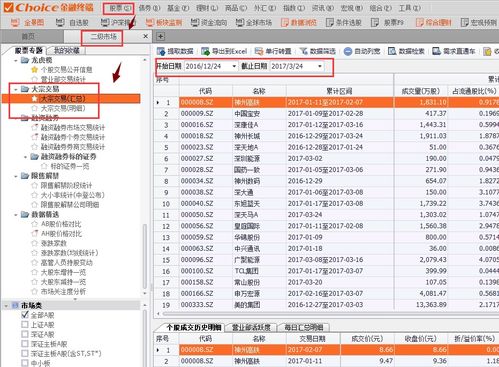Click the 自动列宽 icon
499x367 pixels.
(348, 51)
